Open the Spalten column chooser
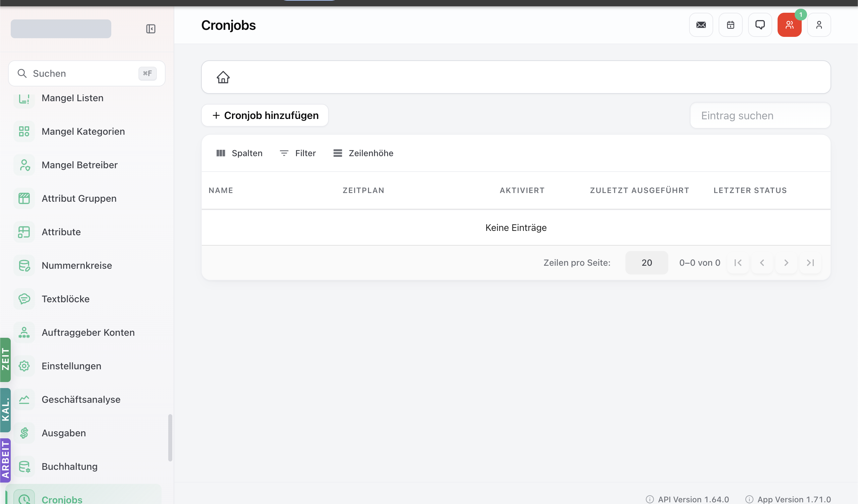858x504 pixels. tap(239, 153)
